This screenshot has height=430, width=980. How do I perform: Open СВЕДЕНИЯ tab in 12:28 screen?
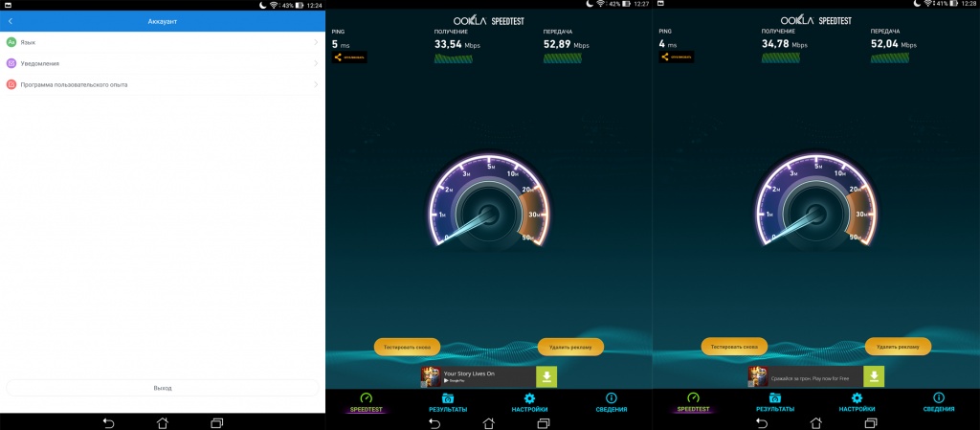(939, 403)
